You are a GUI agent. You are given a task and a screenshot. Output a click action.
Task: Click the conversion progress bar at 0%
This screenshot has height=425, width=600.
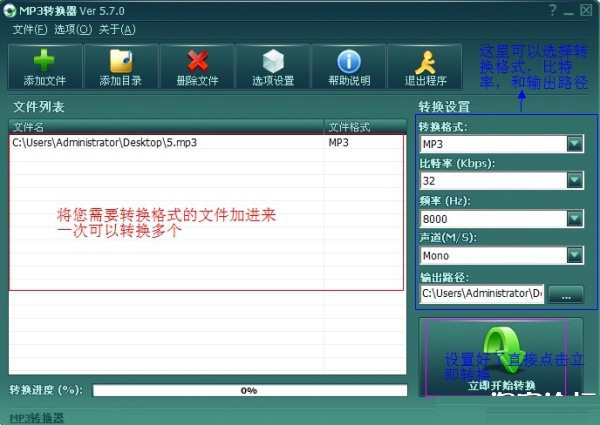click(x=250, y=391)
